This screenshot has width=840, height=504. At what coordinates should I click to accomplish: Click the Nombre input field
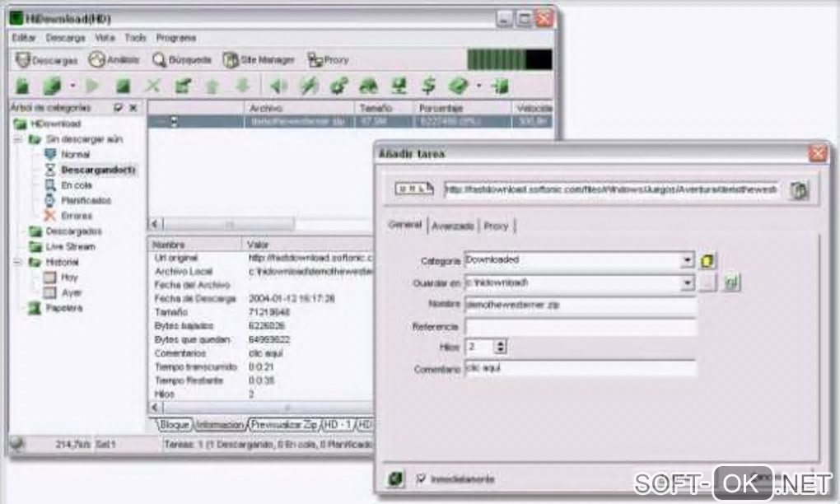[581, 305]
